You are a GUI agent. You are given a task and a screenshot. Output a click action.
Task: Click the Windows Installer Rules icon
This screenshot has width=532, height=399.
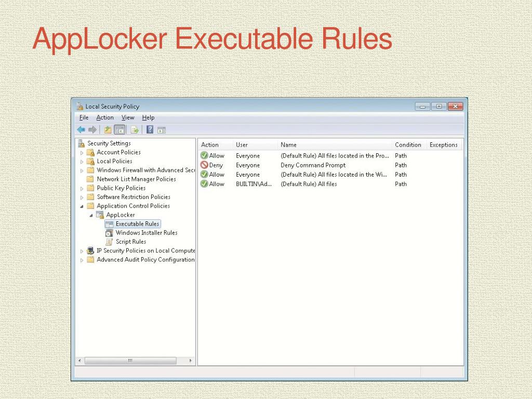[x=109, y=233]
